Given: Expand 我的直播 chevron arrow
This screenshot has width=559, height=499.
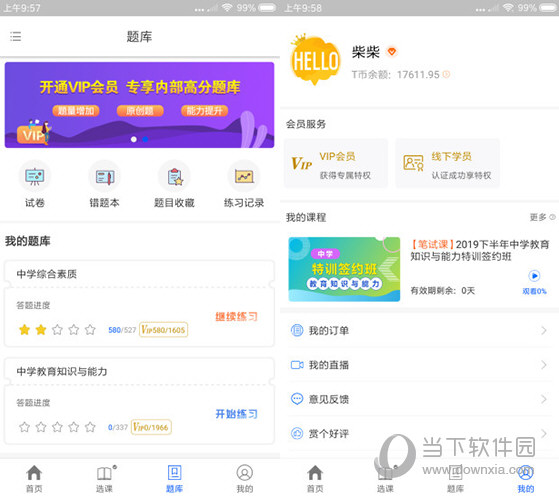Looking at the screenshot, I should point(544,365).
